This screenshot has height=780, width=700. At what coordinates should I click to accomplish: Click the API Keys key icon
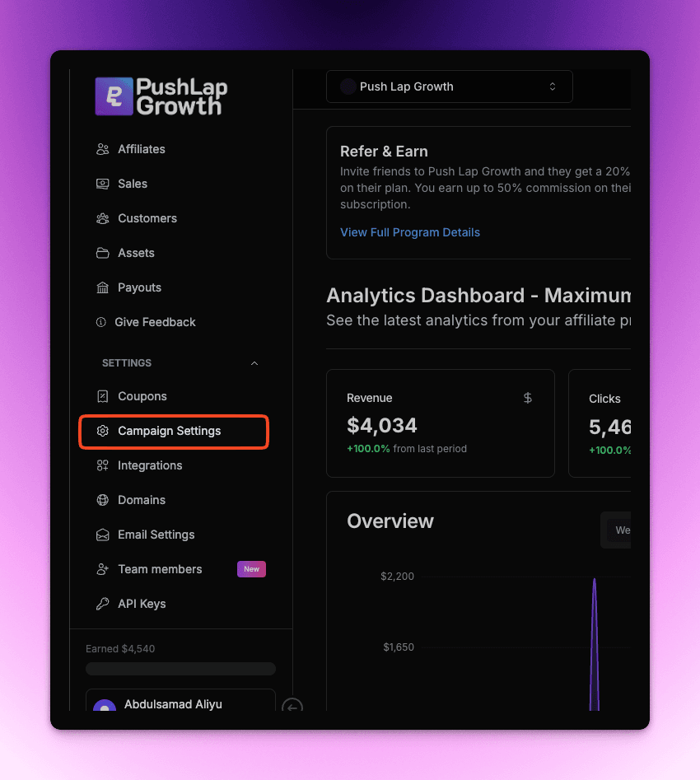tap(102, 604)
